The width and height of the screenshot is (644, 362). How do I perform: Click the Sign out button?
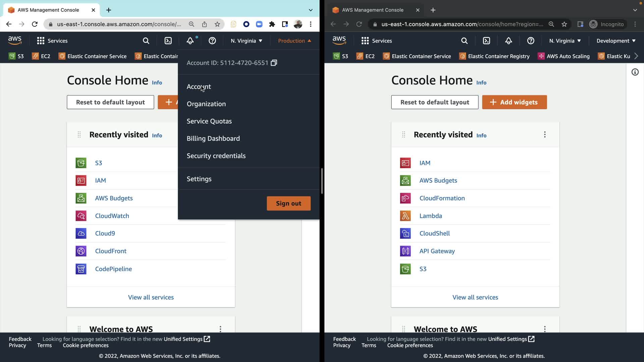click(x=288, y=203)
